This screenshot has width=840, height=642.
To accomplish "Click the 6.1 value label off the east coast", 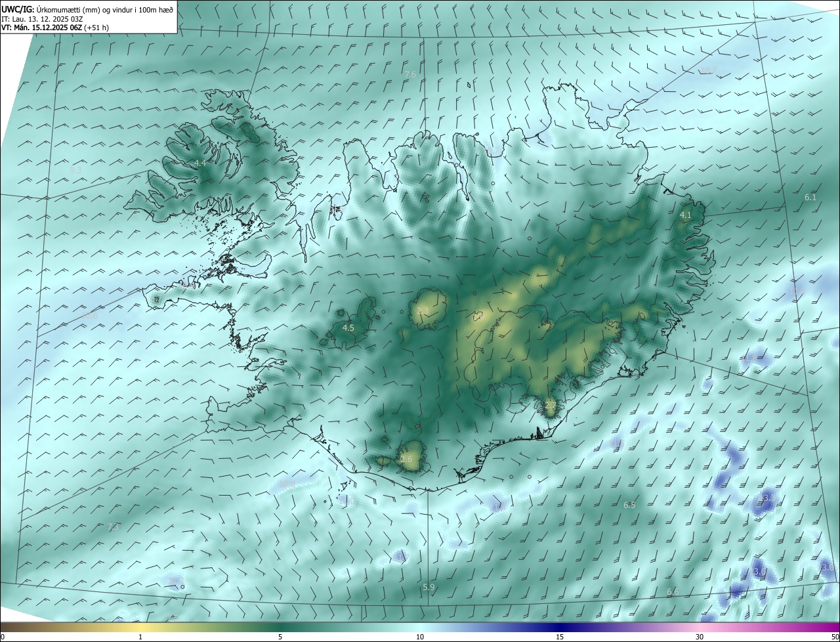I will pyautogui.click(x=810, y=198).
